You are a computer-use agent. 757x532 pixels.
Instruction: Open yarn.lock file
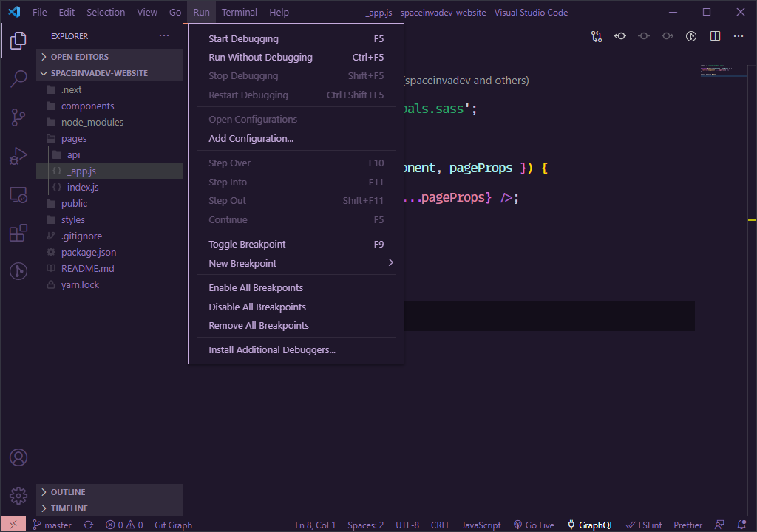(109, 284)
